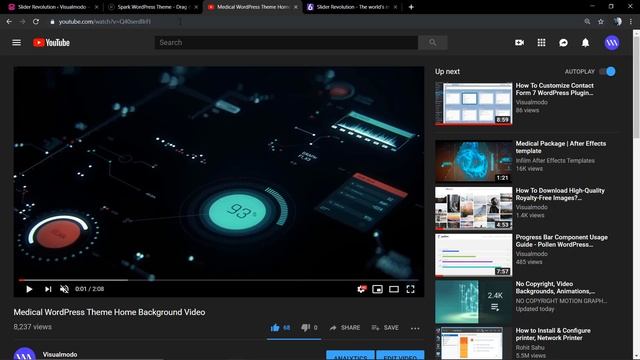Open the browser profile icon

618,21
